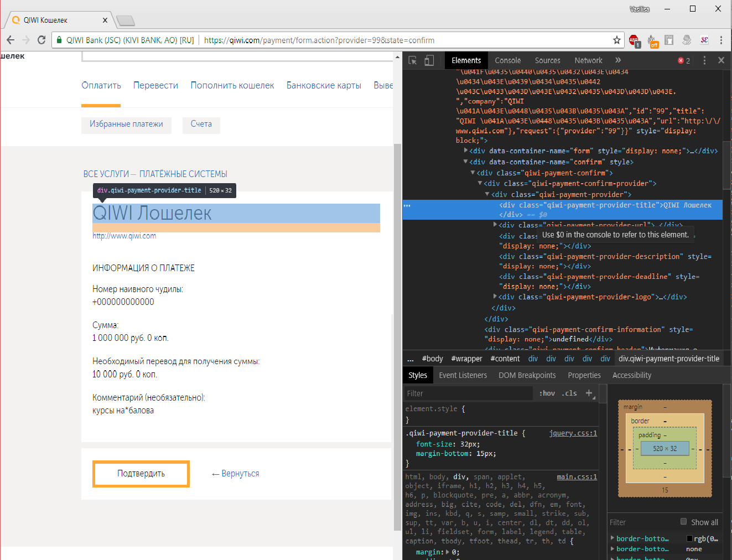Click the extension icon with the 'off' badge

(652, 40)
